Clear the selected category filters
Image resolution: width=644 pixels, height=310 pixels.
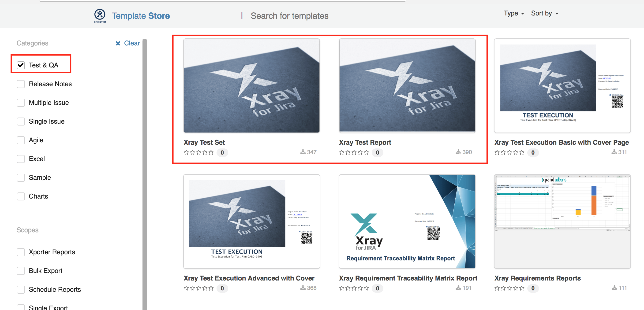(128, 43)
